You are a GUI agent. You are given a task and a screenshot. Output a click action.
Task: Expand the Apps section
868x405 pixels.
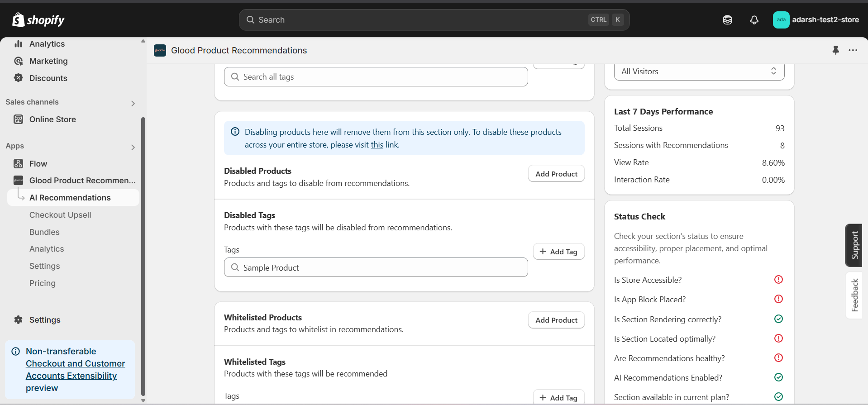[x=133, y=147]
